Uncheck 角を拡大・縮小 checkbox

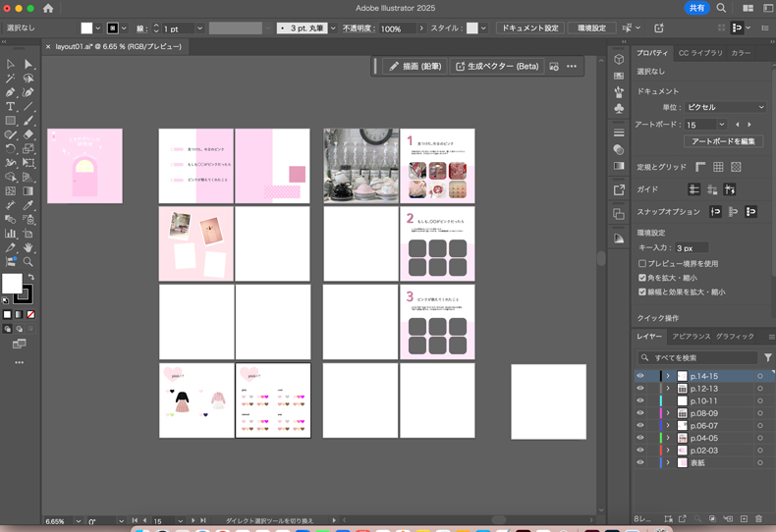pyautogui.click(x=642, y=278)
